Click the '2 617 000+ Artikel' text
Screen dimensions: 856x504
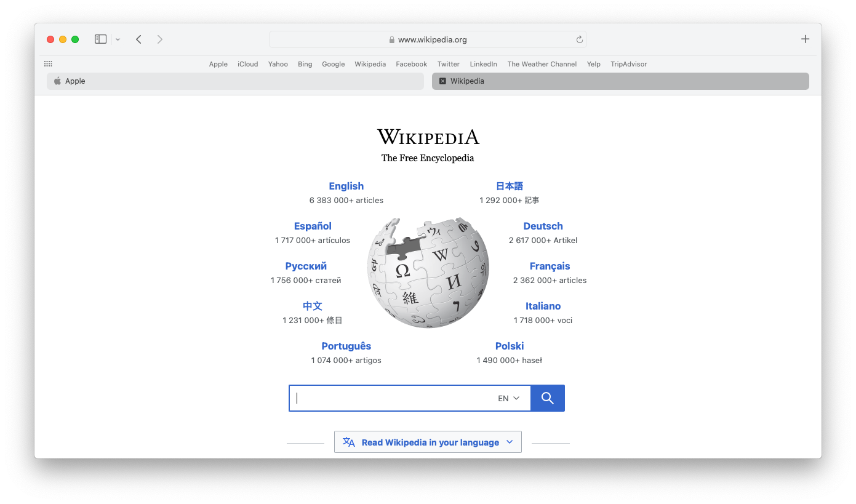(543, 240)
